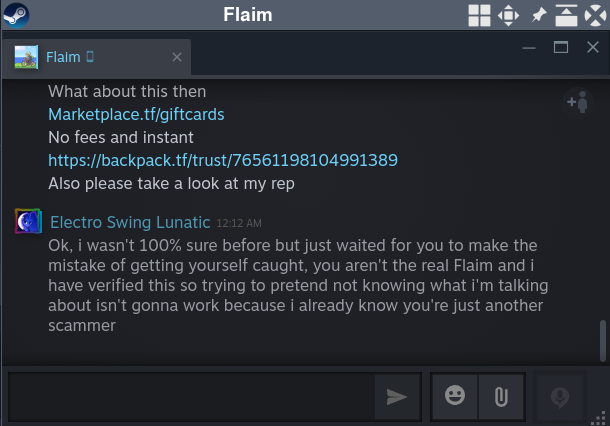Click the add friend to chat icon

pyautogui.click(x=577, y=101)
